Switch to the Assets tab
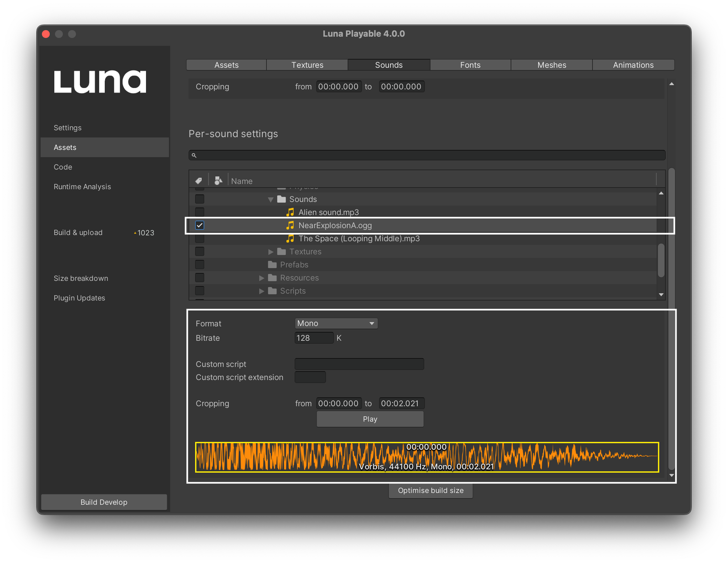 pyautogui.click(x=226, y=65)
